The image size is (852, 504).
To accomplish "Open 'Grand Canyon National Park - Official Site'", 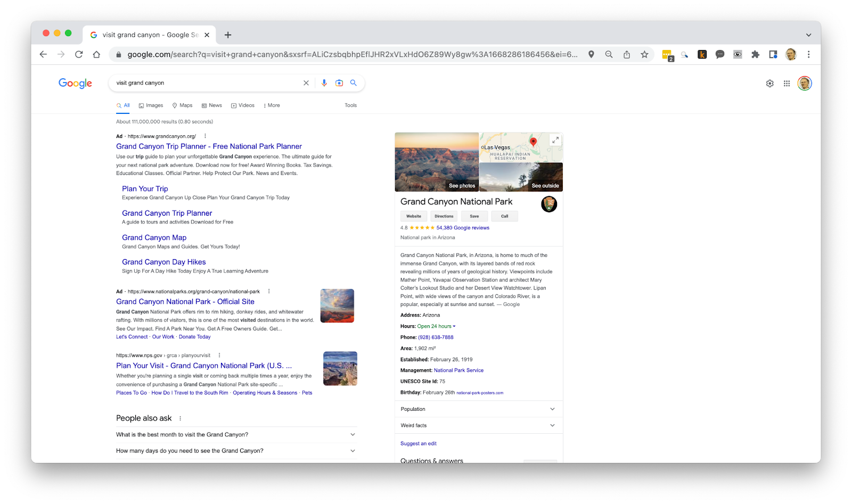I will tap(185, 302).
